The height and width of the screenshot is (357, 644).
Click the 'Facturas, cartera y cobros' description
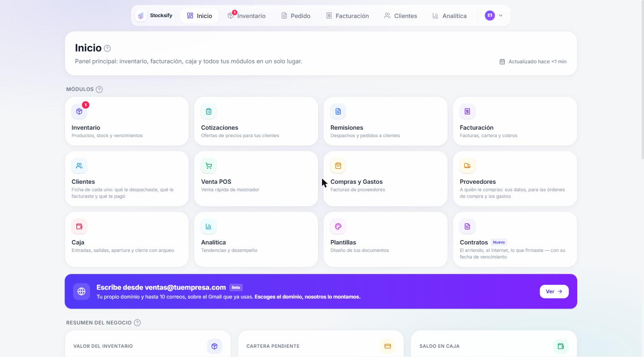point(488,135)
